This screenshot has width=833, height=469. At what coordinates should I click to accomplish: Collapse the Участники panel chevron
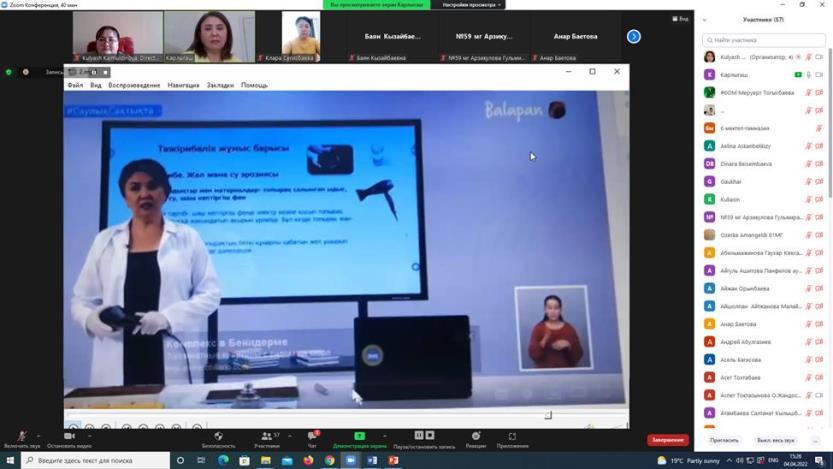click(x=705, y=20)
